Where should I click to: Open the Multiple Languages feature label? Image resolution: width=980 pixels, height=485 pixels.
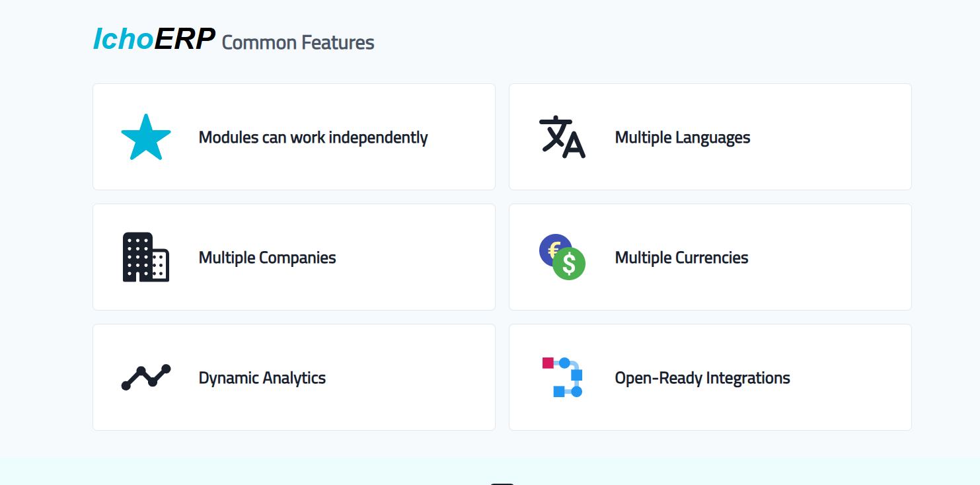tap(683, 137)
